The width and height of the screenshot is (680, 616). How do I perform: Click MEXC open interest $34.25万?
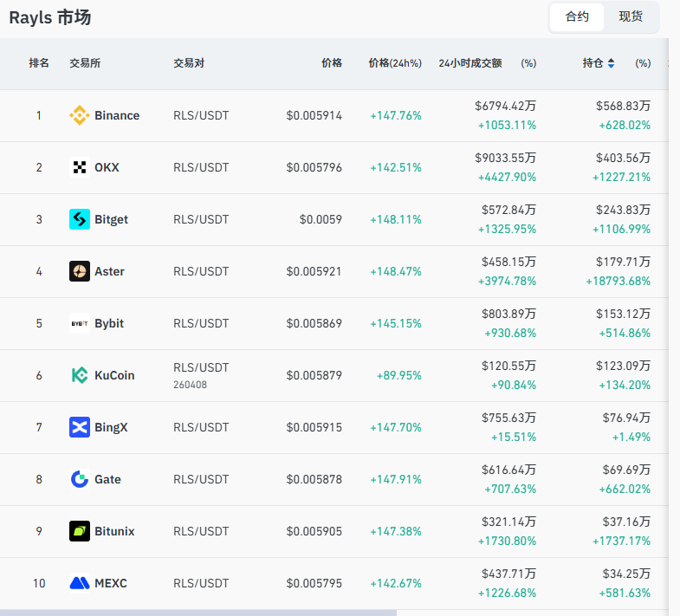pyautogui.click(x=626, y=574)
